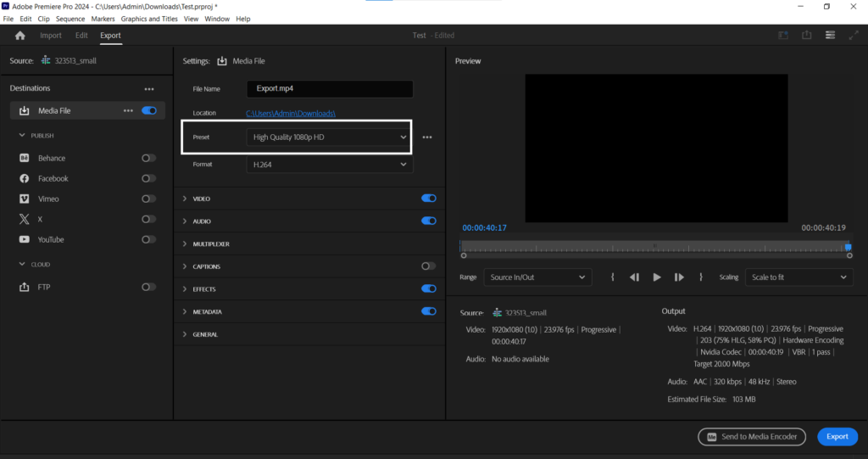Click the Workspaces icon at top right
868x459 pixels.
click(831, 36)
